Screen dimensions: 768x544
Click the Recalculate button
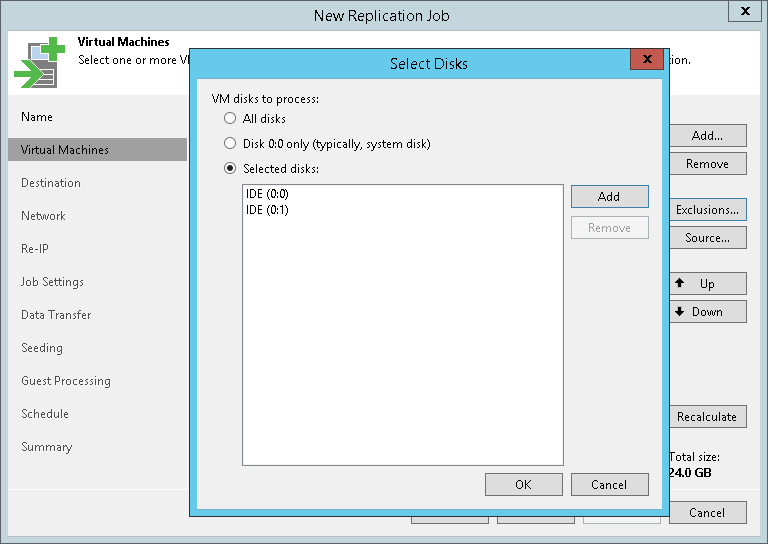(x=708, y=417)
